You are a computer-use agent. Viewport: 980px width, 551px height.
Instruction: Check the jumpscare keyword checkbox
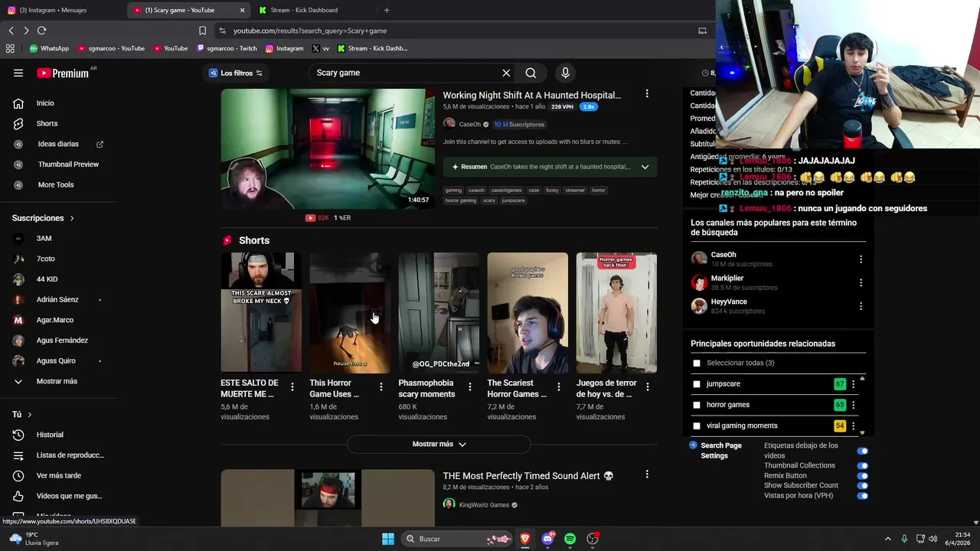click(x=696, y=384)
